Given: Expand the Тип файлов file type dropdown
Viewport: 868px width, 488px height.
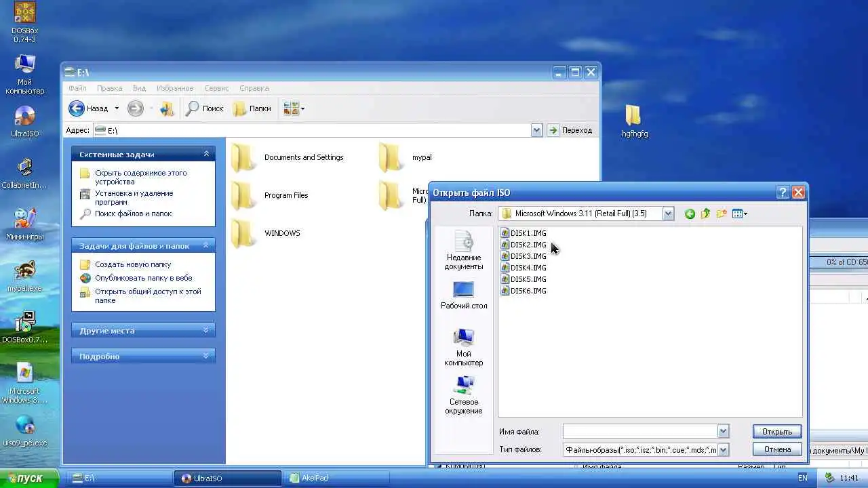Looking at the screenshot, I should tap(723, 449).
